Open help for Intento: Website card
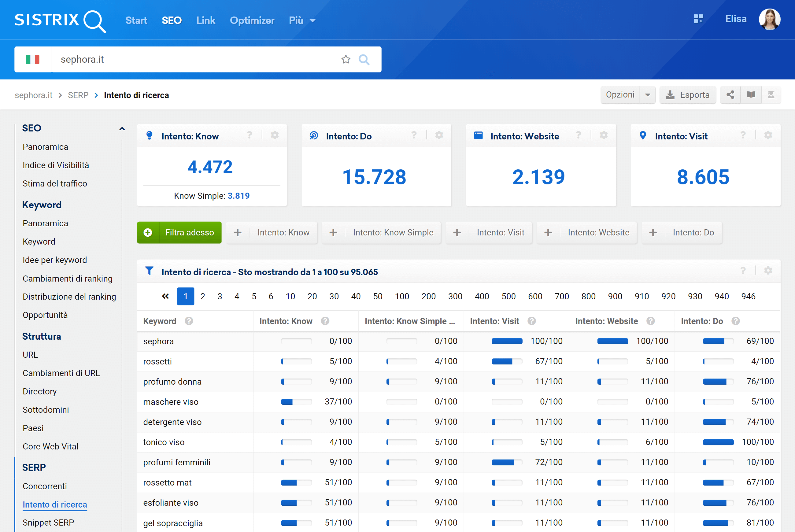This screenshot has height=532, width=795. (x=579, y=135)
